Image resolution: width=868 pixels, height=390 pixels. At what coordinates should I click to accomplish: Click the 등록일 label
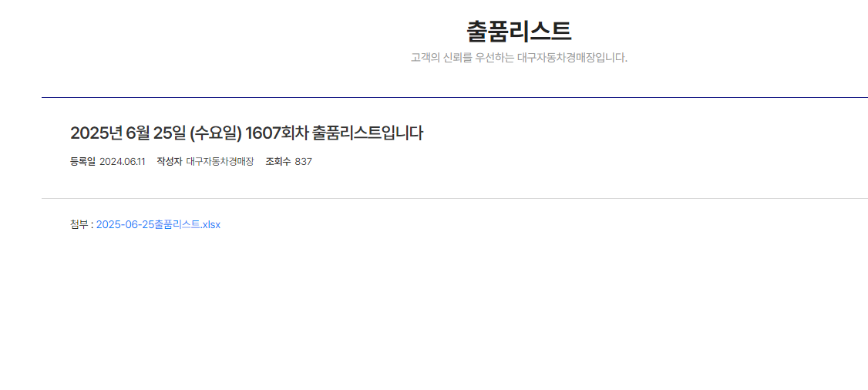click(x=83, y=162)
